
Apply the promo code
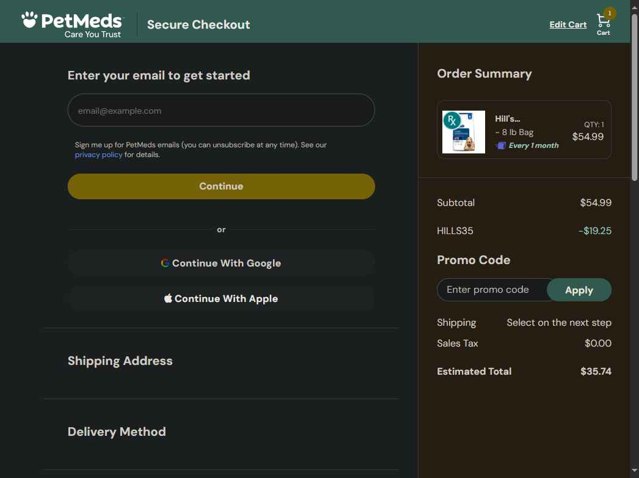click(x=579, y=290)
